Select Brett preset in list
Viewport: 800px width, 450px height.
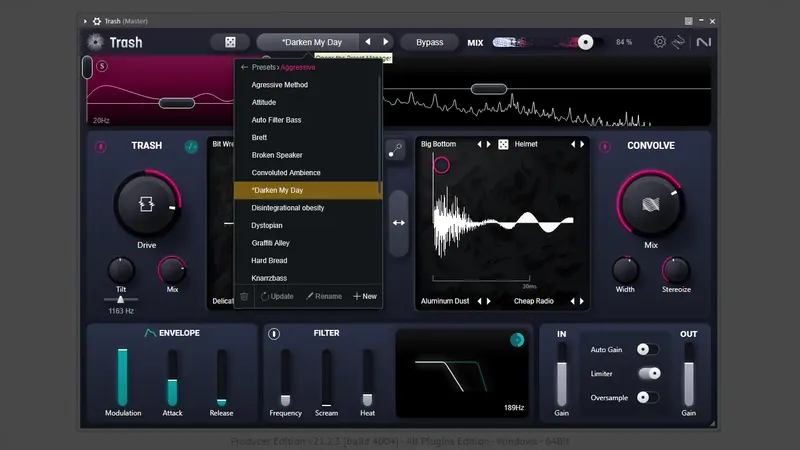pos(308,138)
